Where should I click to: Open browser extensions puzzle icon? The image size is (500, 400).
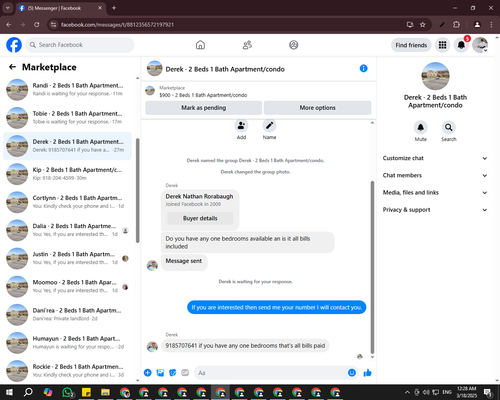point(456,25)
